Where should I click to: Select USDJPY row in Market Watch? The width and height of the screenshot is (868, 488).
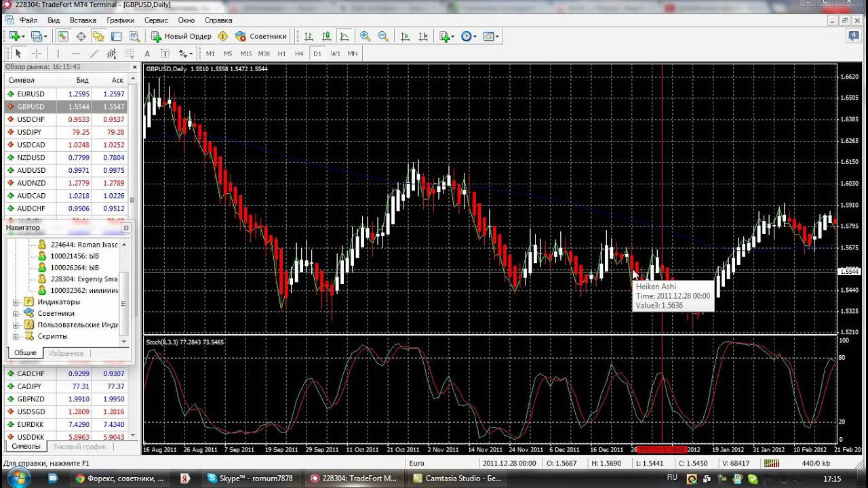point(66,132)
